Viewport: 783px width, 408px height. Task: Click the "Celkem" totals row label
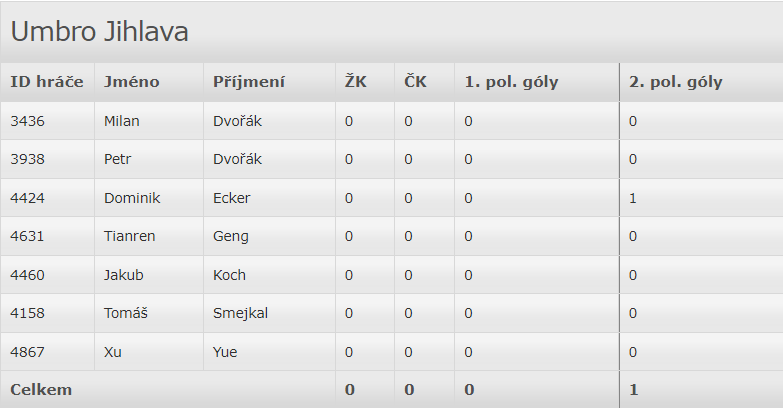41,390
